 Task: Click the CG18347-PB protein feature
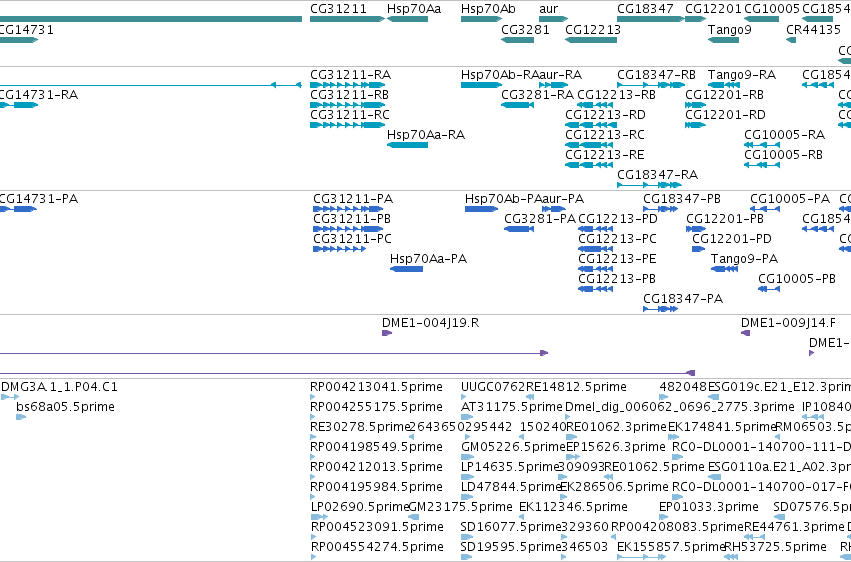(x=661, y=209)
